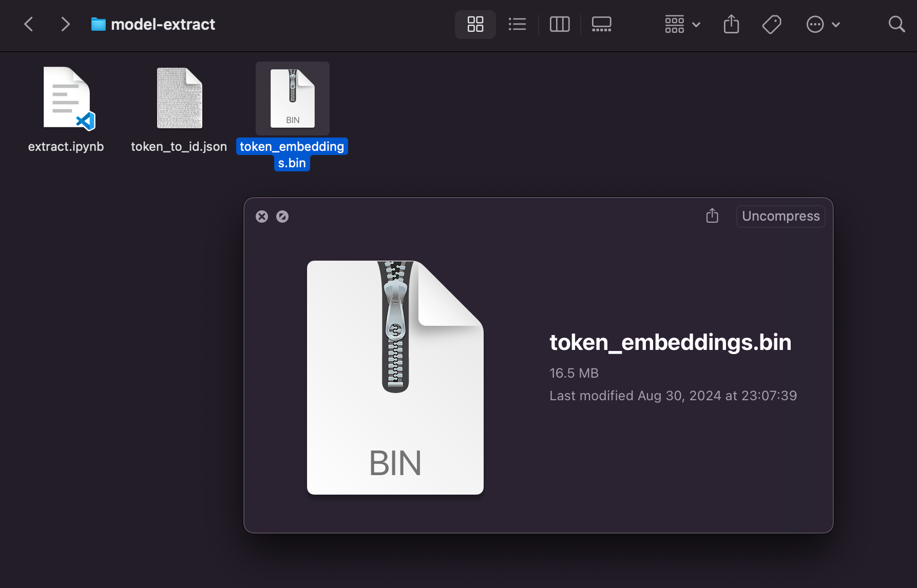Switch to list view

tap(517, 24)
